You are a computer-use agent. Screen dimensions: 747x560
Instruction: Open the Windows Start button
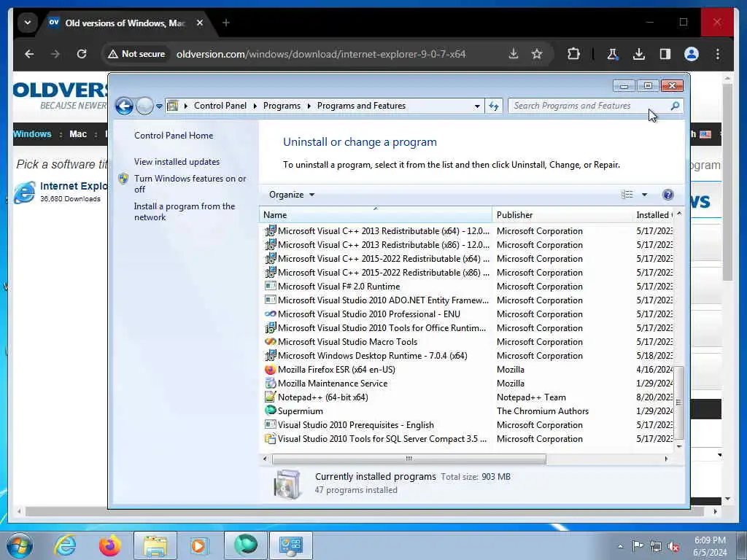tap(20, 545)
